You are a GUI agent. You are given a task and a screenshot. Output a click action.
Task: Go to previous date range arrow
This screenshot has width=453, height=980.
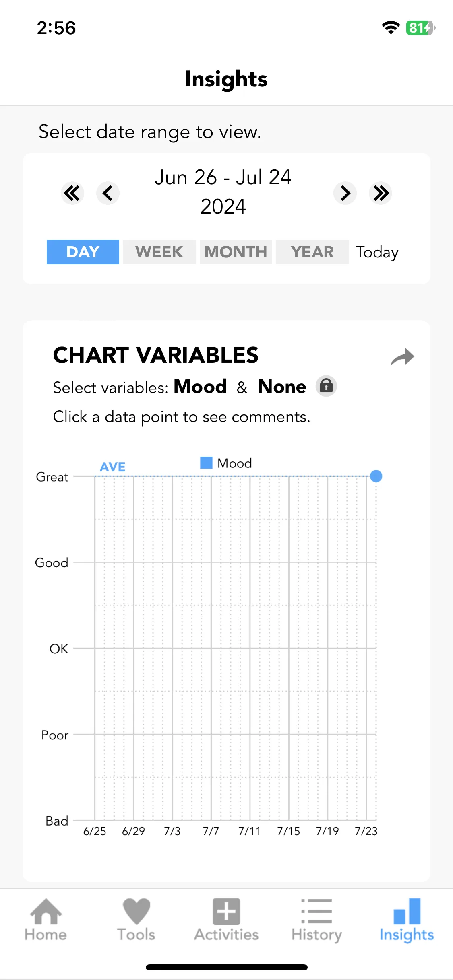(x=108, y=193)
